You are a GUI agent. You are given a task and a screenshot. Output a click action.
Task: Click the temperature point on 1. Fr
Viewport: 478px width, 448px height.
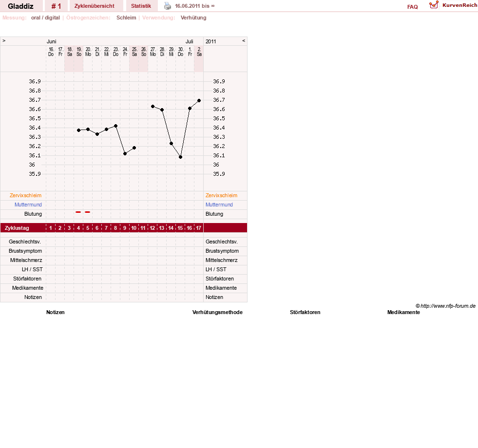190,108
